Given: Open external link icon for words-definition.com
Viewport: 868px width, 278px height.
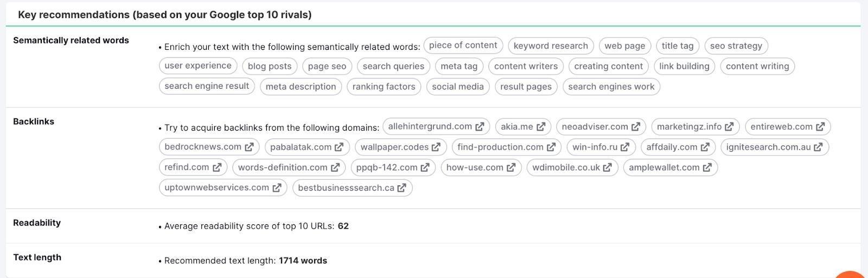Looking at the screenshot, I should click(x=335, y=167).
